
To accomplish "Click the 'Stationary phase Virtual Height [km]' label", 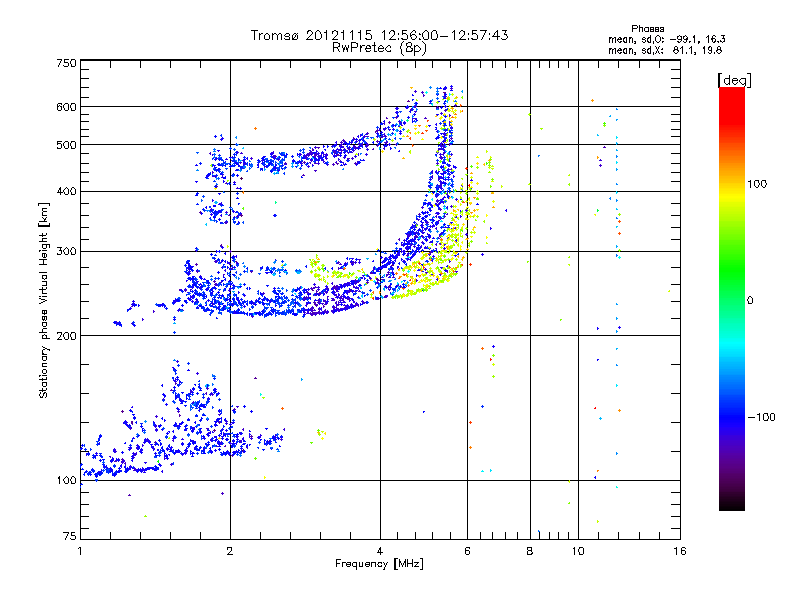I will (44, 301).
